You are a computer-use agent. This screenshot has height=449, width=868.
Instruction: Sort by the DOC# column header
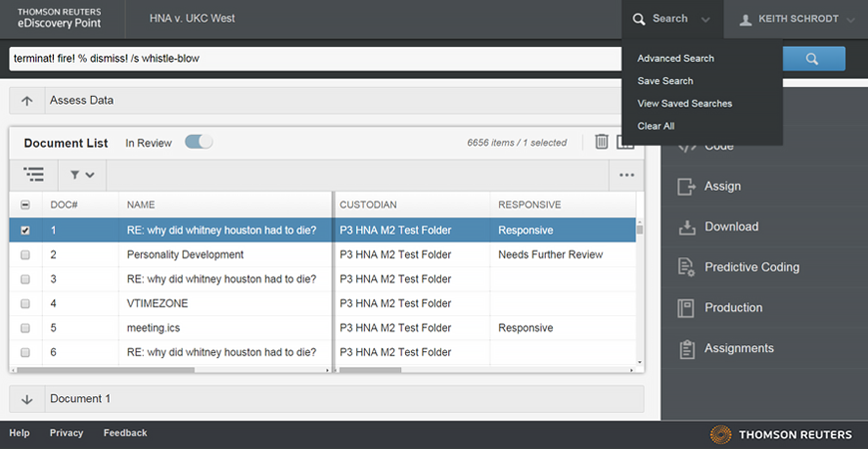(x=64, y=205)
